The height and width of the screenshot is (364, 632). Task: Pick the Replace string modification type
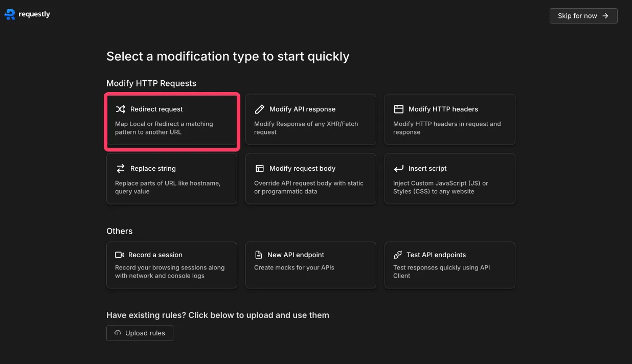click(172, 178)
